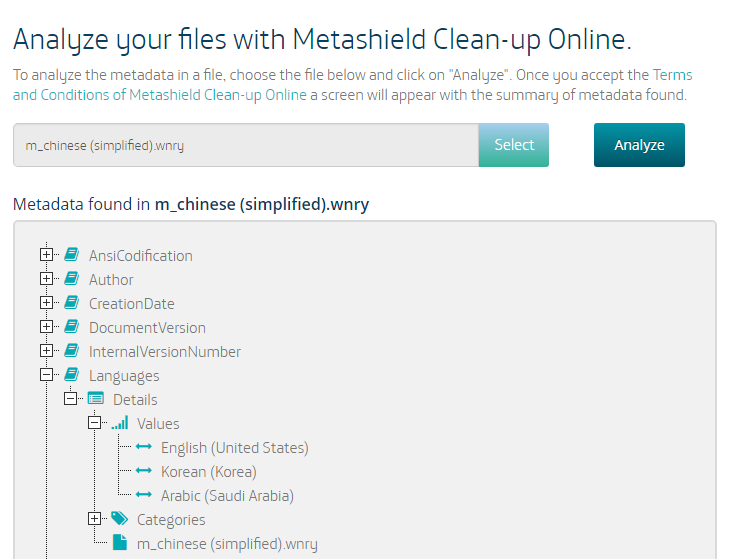Click the selected file name input field
Viewport: 736px width, 559px height.
(245, 145)
